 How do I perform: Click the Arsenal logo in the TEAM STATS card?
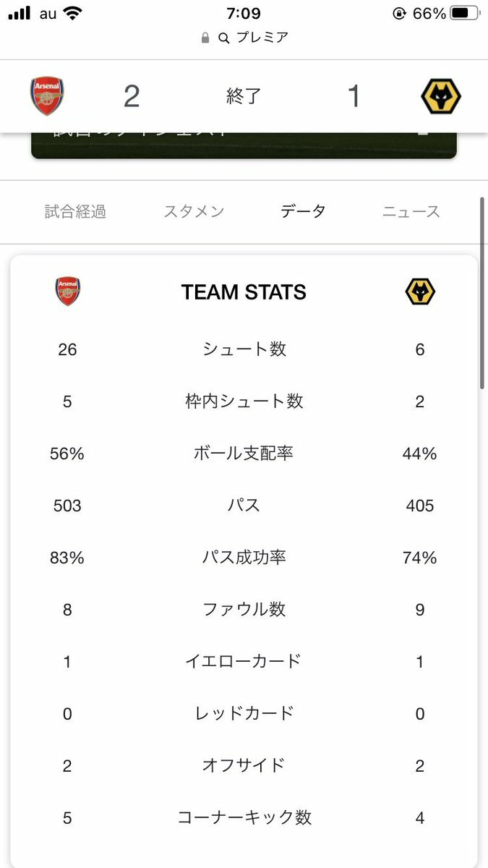(x=68, y=292)
